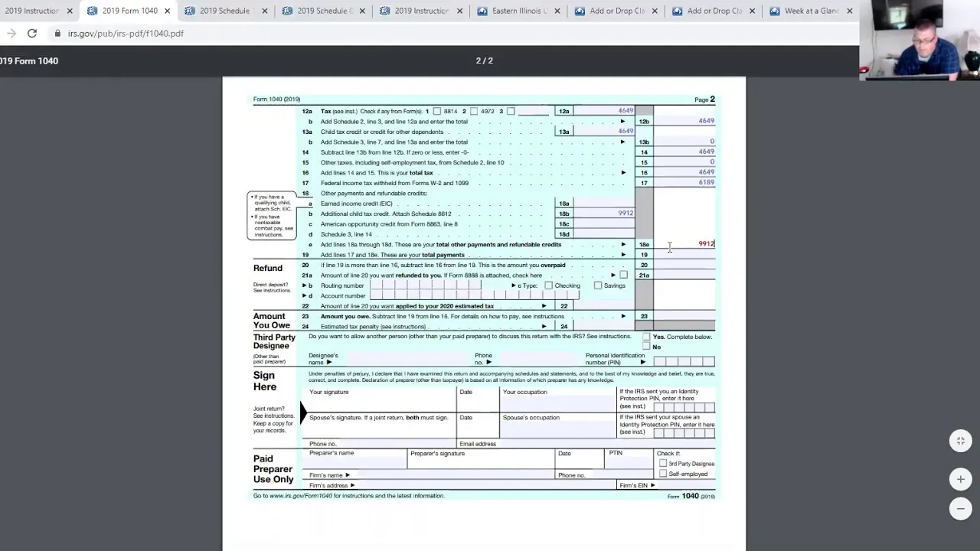980x551 pixels.
Task: Check No for third party designee
Action: (646, 347)
